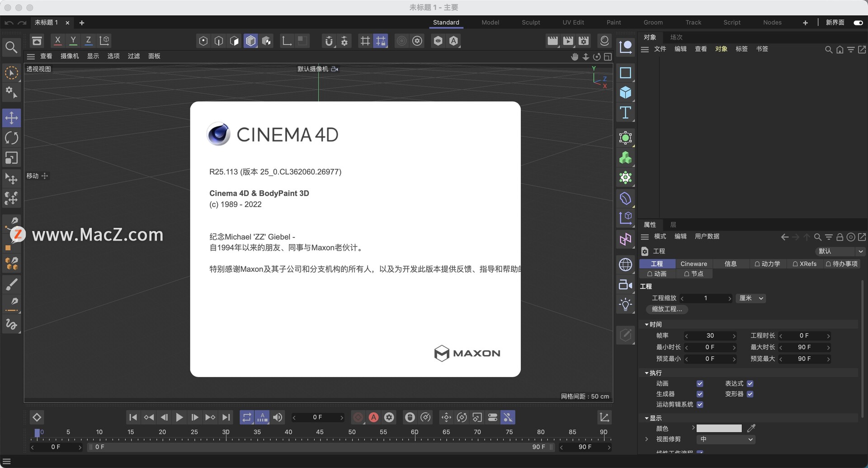868x468 pixels.
Task: Uncheck the 生成器 checkbox
Action: coord(700,394)
